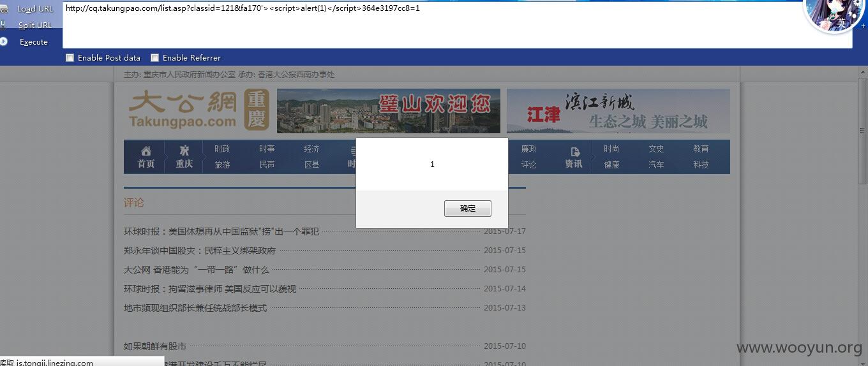Open the 健康 nav item

tap(611, 165)
